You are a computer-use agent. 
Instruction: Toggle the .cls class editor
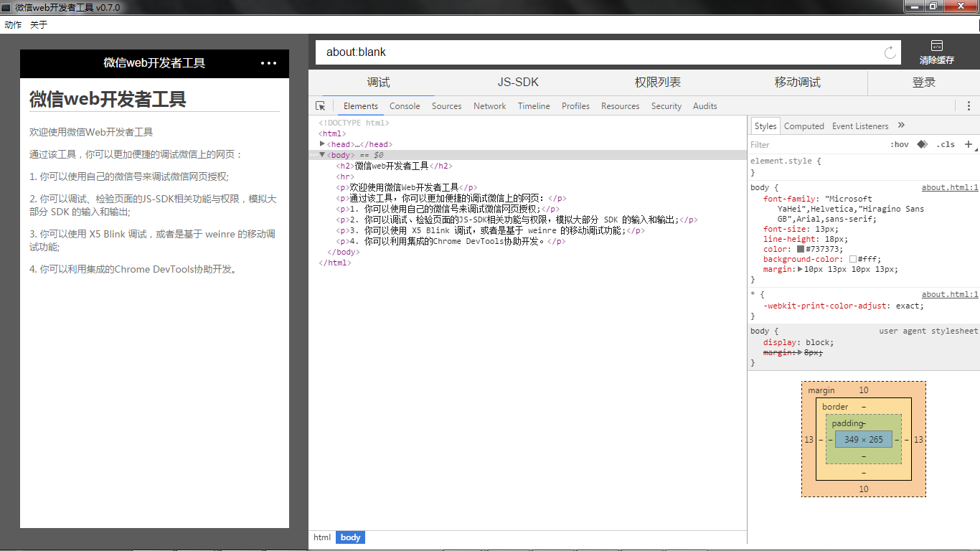click(946, 144)
